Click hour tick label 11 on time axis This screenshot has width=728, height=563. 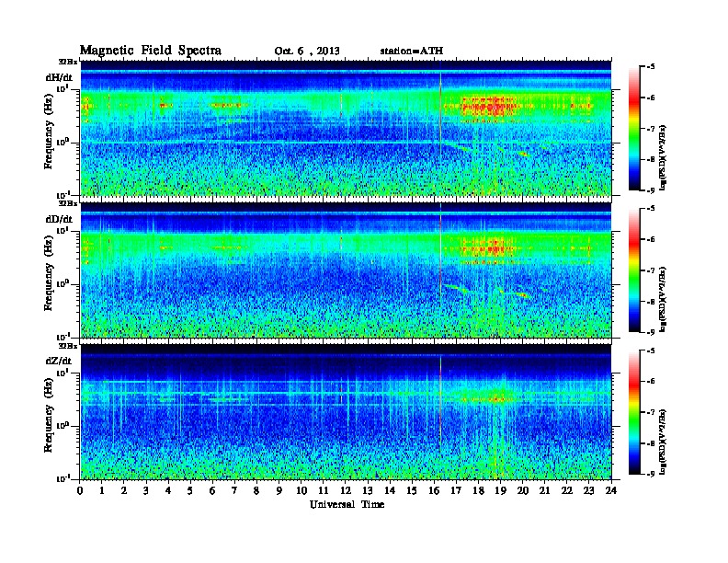coord(324,490)
